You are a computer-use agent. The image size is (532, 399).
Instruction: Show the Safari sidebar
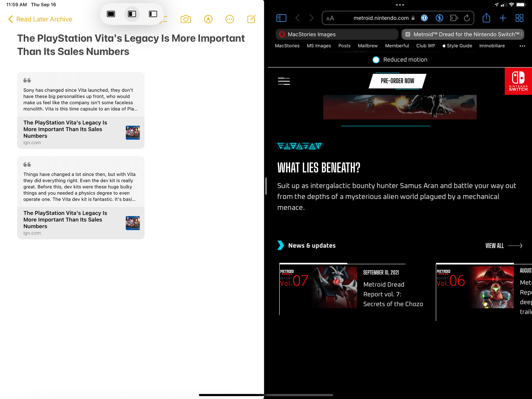point(281,18)
